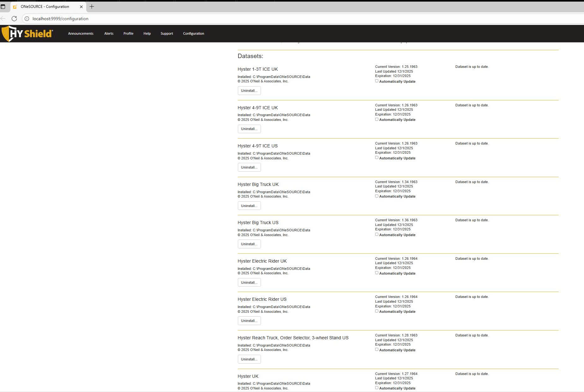
Task: Click the Datasets: heading
Action: [x=250, y=56]
